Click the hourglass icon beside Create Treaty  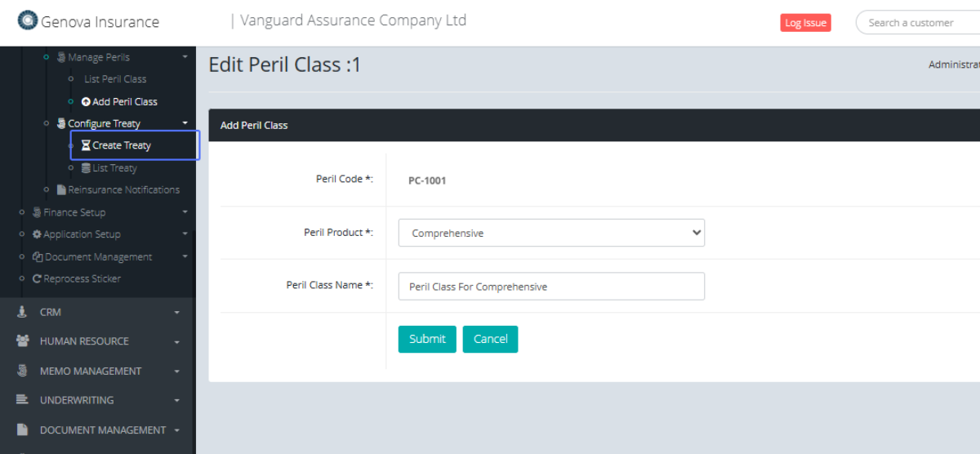(86, 145)
